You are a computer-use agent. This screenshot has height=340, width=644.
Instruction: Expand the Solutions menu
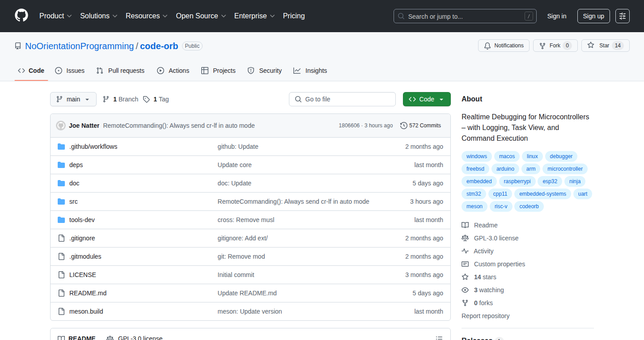(x=99, y=16)
